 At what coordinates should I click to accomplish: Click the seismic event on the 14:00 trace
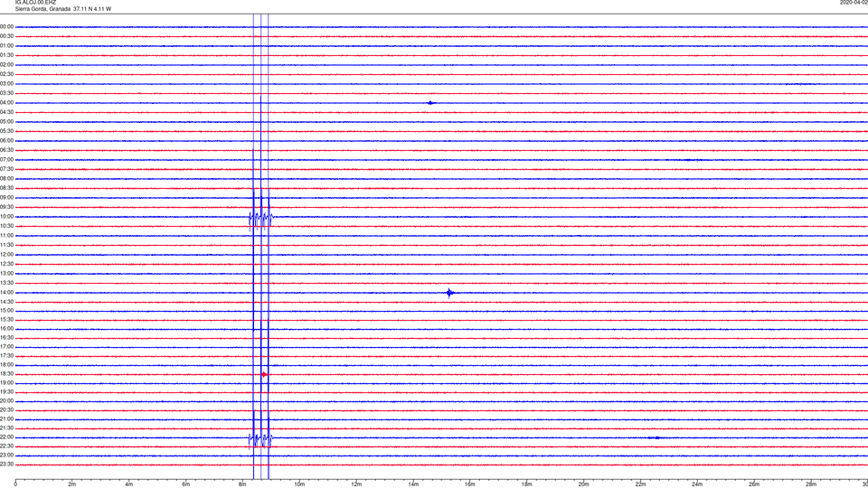click(450, 293)
